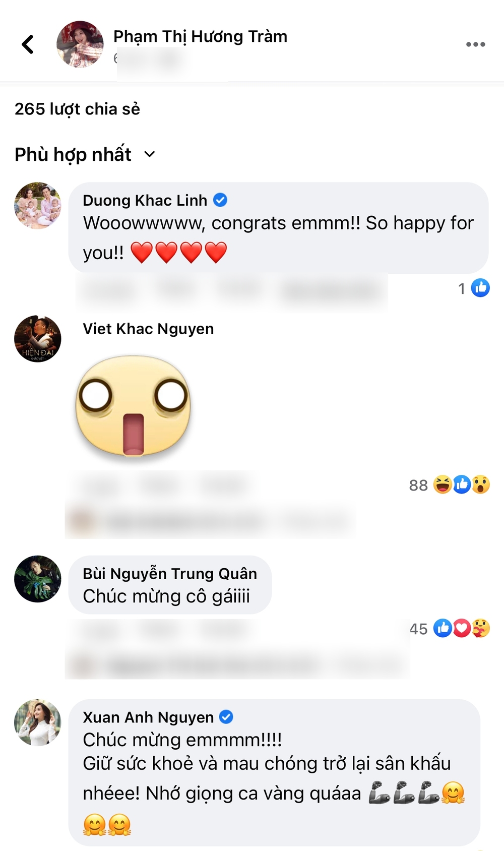This screenshot has height=851, width=504.
Task: Open the three-dot more options menu
Action: pyautogui.click(x=475, y=44)
